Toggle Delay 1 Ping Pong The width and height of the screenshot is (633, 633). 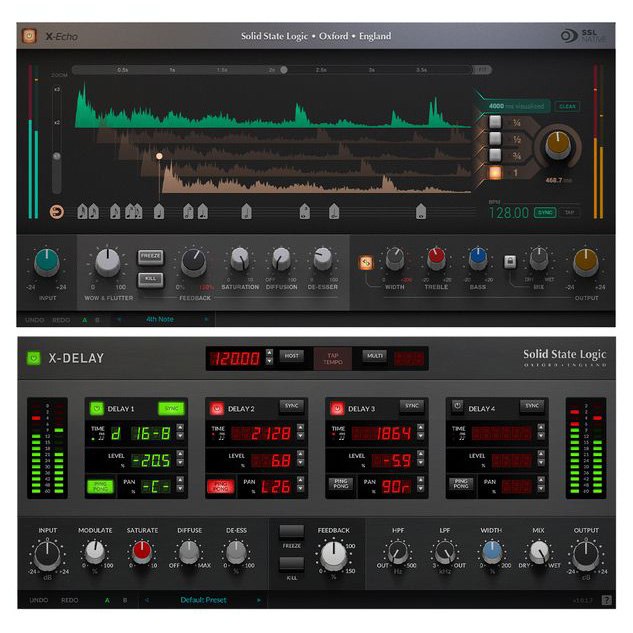[101, 486]
